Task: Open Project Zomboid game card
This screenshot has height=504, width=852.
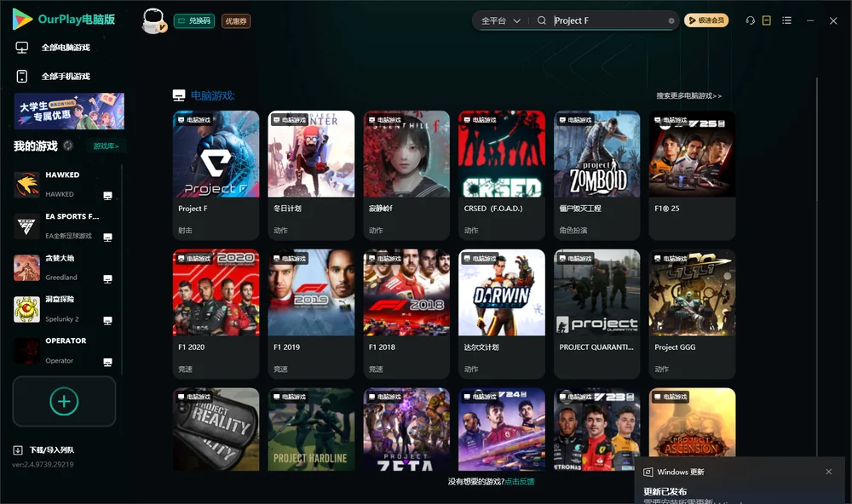Action: tap(597, 175)
